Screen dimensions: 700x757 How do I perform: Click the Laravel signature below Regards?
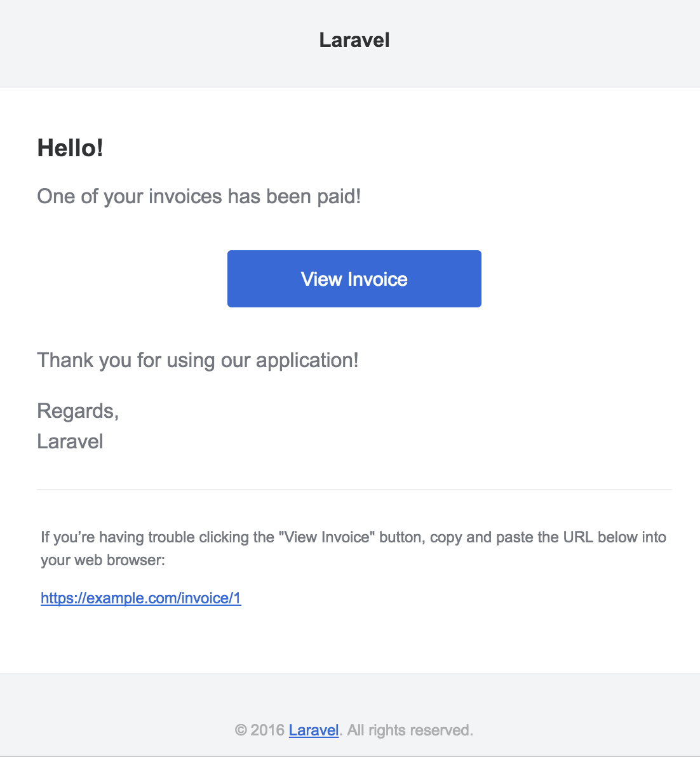70,441
